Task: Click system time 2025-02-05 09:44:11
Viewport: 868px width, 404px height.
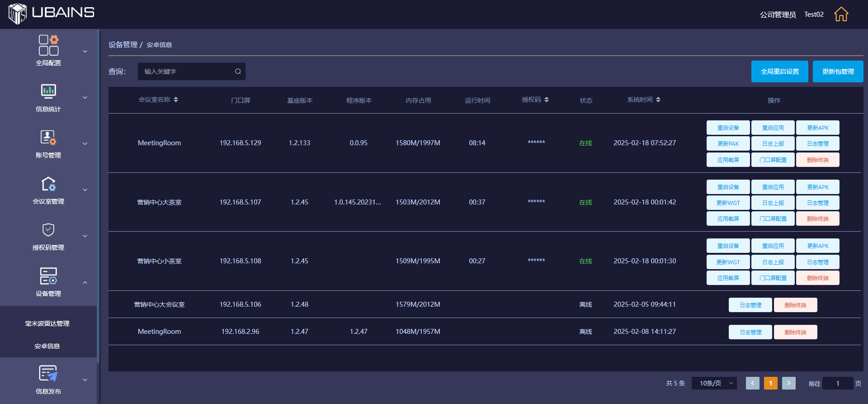Action: (x=645, y=304)
